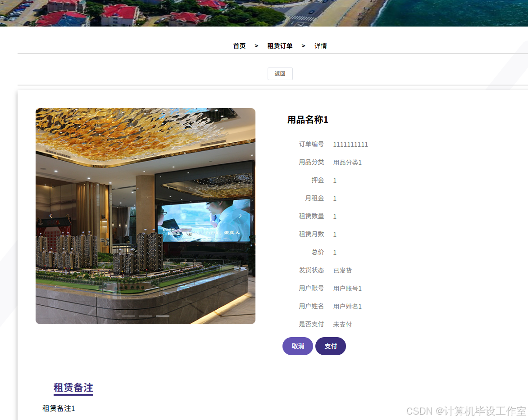
Task: Open 租赁订单 breadcrumb link
Action: (280, 46)
